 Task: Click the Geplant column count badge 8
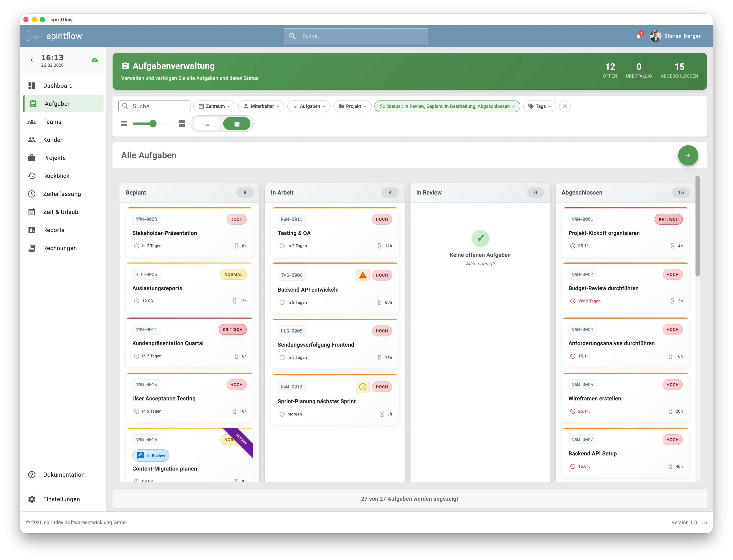[x=245, y=192]
